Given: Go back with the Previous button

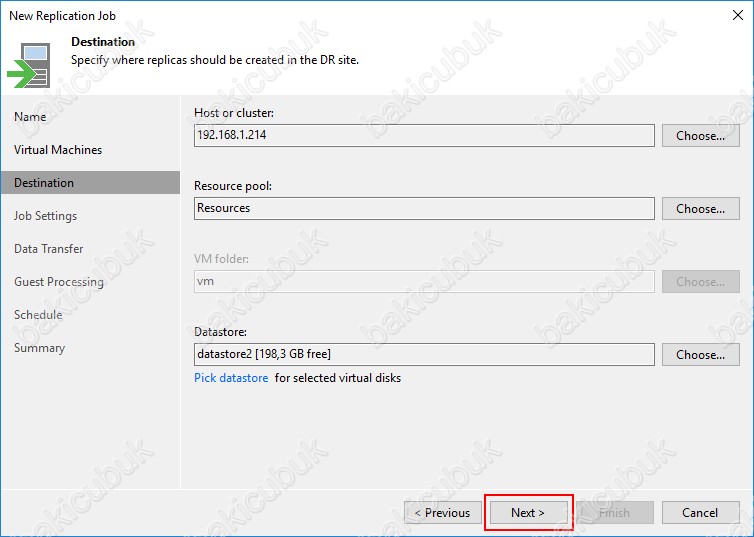Looking at the screenshot, I should pyautogui.click(x=443, y=513).
